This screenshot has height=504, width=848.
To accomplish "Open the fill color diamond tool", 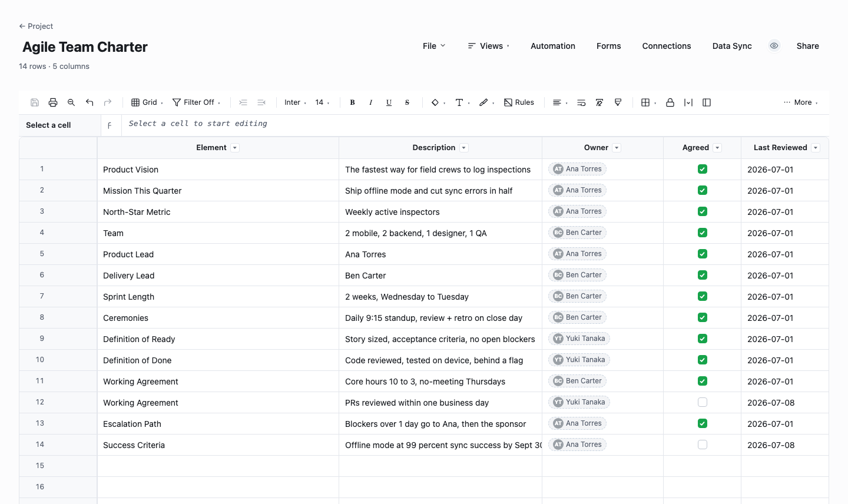I will click(x=435, y=102).
